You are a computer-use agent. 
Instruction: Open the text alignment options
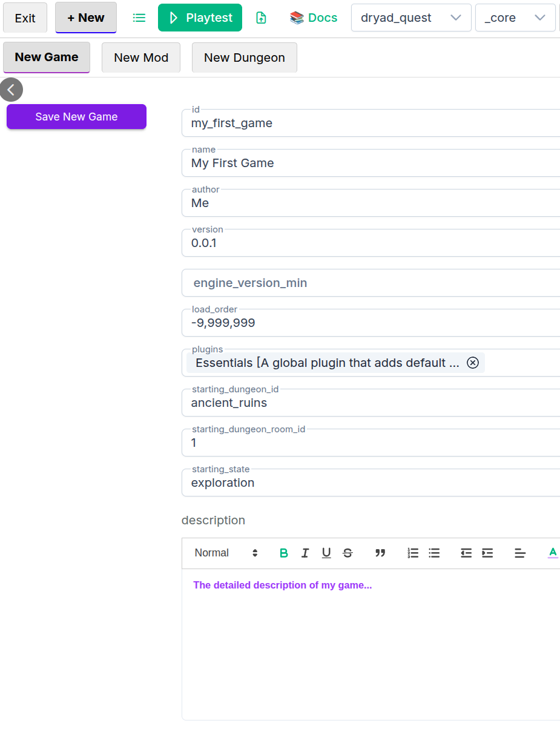tap(520, 553)
